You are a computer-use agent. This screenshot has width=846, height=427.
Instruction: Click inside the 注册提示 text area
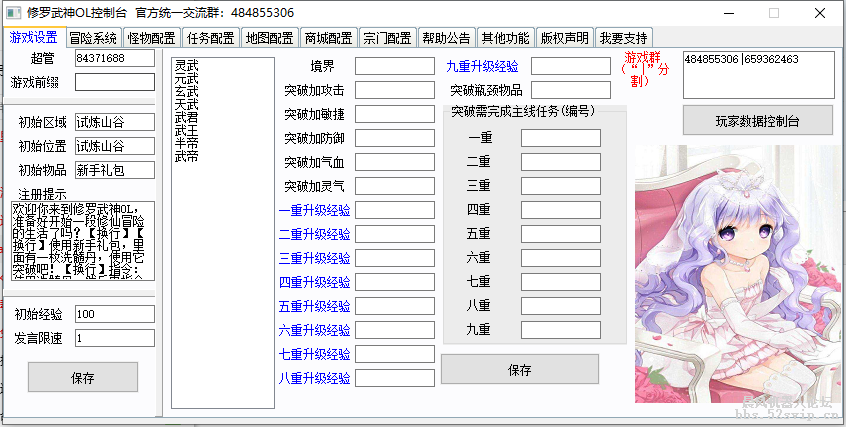(x=83, y=241)
